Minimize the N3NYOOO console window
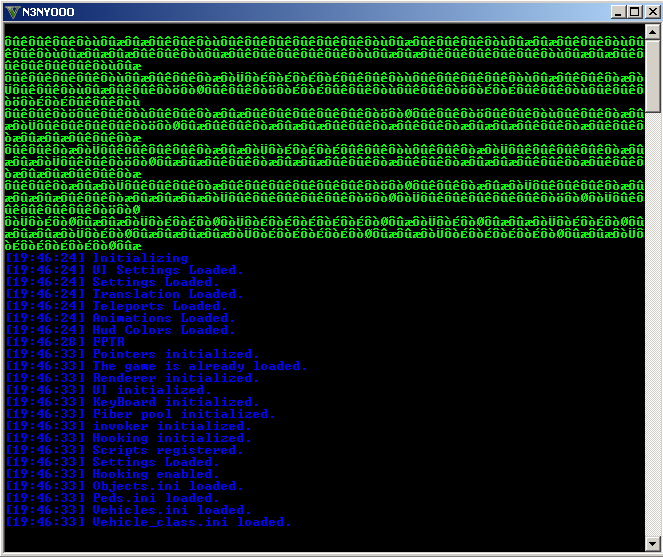The image size is (663, 557). [x=618, y=12]
